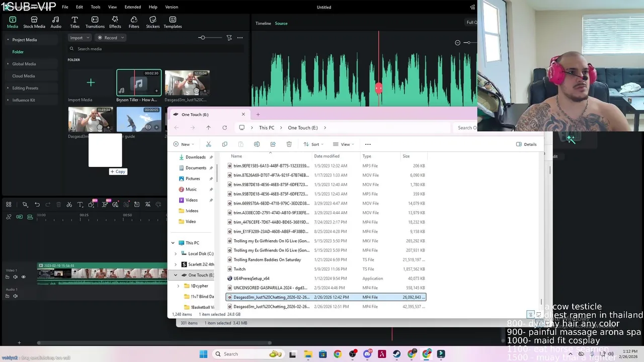Select the Bryson Tiller audio thumbnail
The width and height of the screenshot is (644, 362).
[x=139, y=82]
